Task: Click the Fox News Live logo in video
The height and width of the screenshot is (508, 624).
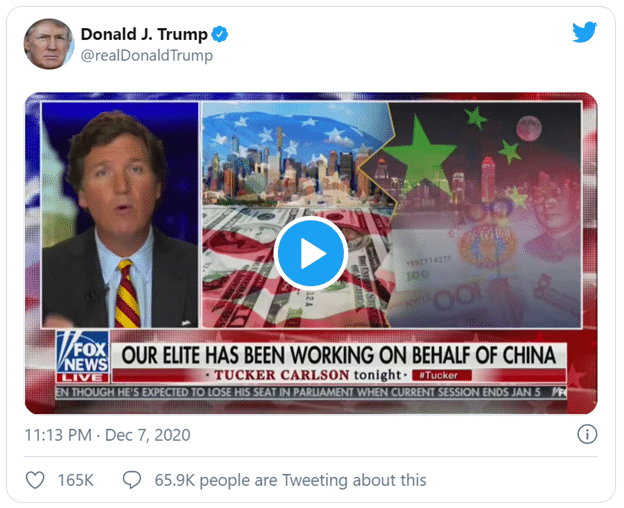Action: pos(82,356)
